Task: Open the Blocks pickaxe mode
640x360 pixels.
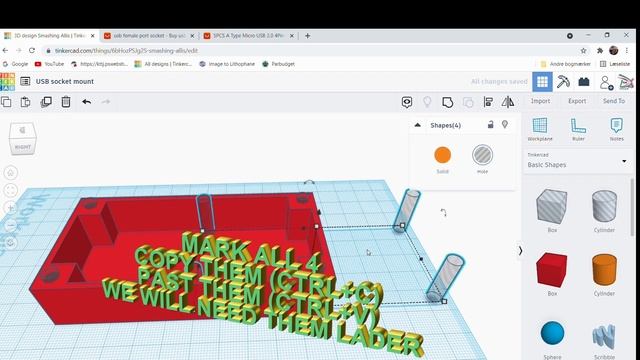Action: (x=563, y=82)
